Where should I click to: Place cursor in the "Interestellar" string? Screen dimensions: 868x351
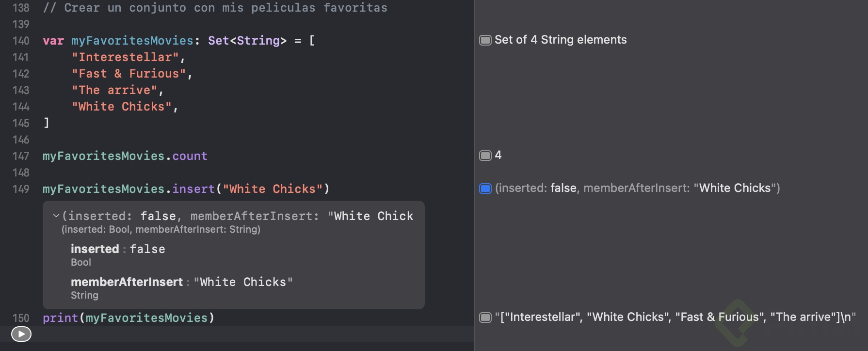(x=125, y=57)
